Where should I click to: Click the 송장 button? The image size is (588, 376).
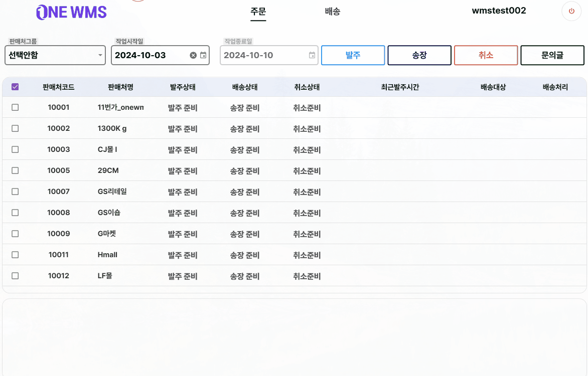click(x=419, y=55)
